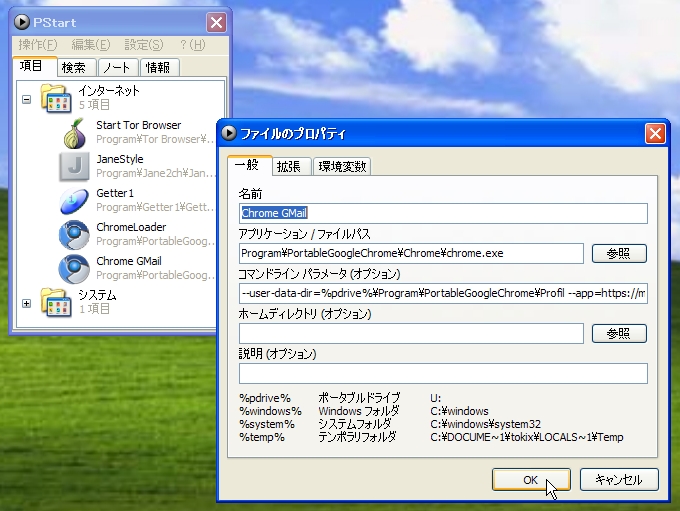Switch to the ノート tab in PStart
The height and width of the screenshot is (511, 680).
(x=118, y=68)
